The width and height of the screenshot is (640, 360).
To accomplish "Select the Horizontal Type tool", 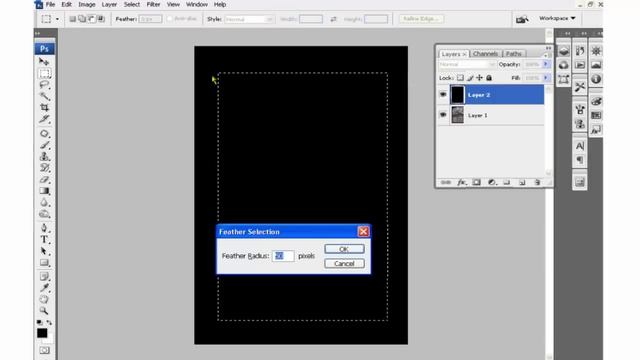I will [x=44, y=240].
